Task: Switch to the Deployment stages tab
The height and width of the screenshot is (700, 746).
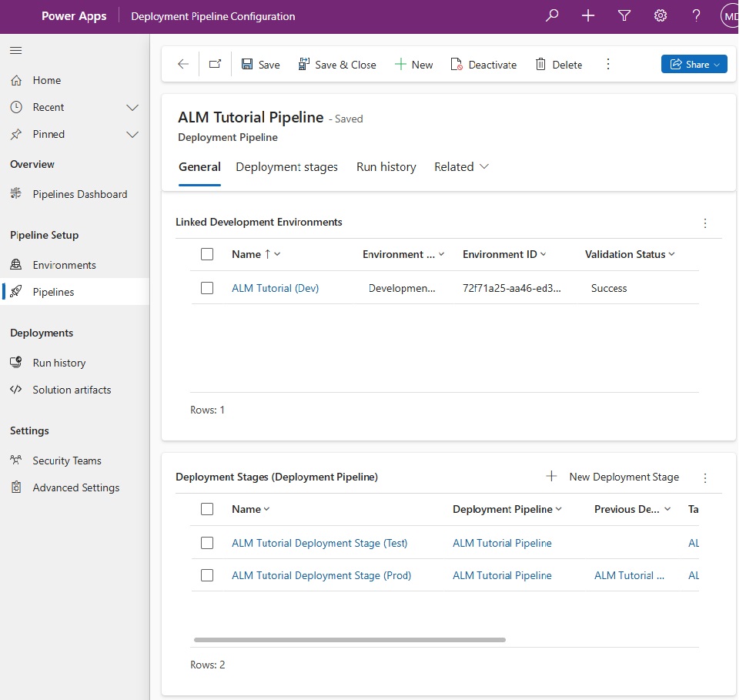Action: [286, 166]
